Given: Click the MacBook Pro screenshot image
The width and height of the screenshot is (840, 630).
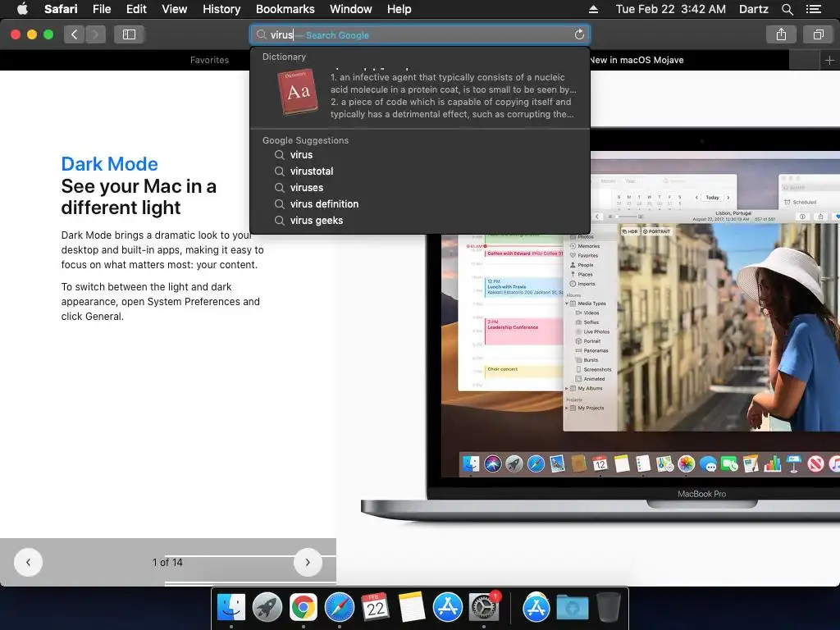Looking at the screenshot, I should [x=600, y=324].
